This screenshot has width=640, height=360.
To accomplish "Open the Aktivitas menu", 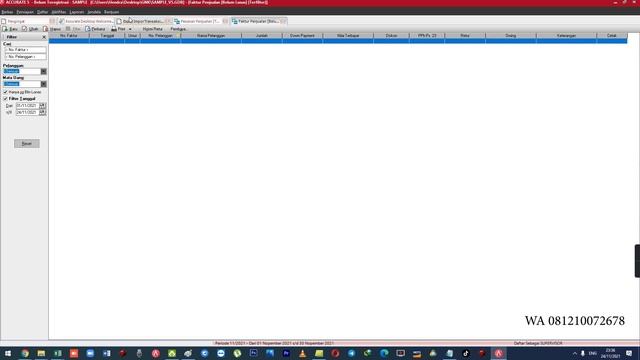I will pos(59,12).
